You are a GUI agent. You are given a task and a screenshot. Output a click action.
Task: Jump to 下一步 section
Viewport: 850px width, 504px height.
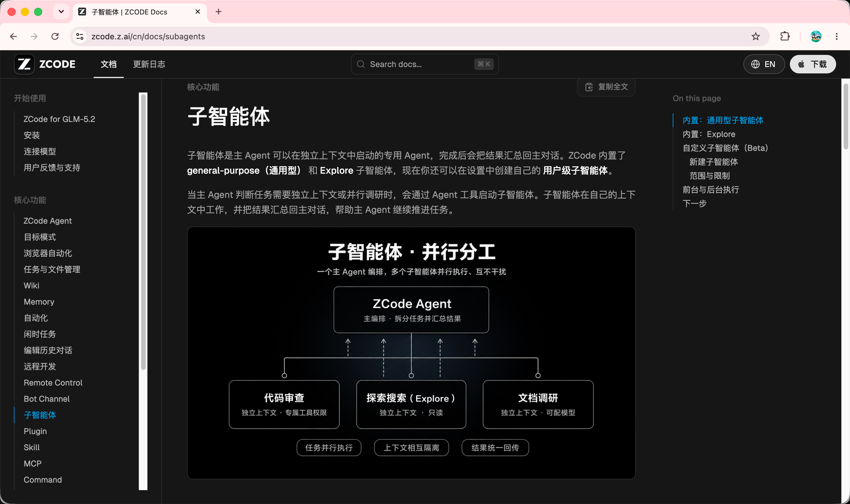pyautogui.click(x=694, y=203)
